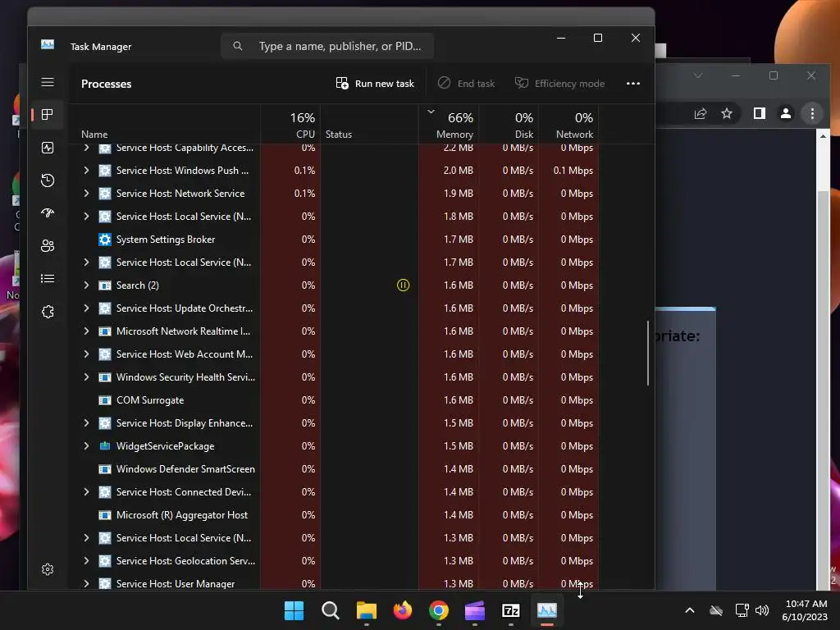Open the volume control in system tray

762,610
